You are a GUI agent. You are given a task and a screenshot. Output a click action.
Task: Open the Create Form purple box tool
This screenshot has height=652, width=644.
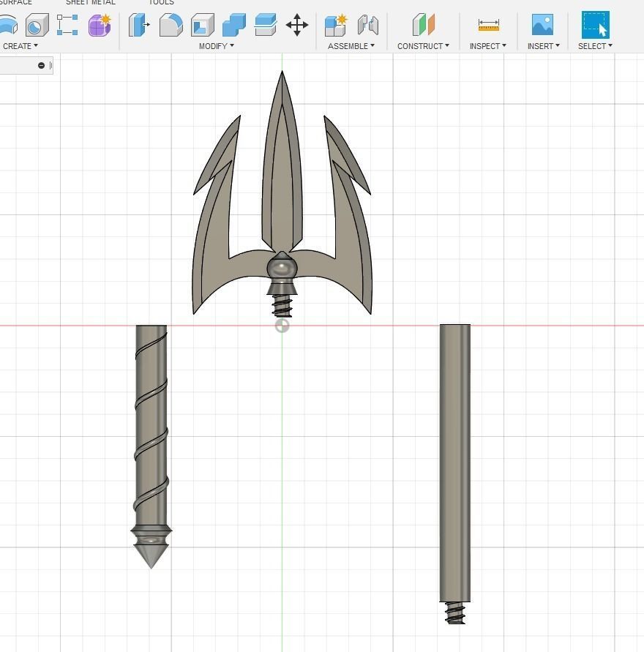point(100,25)
